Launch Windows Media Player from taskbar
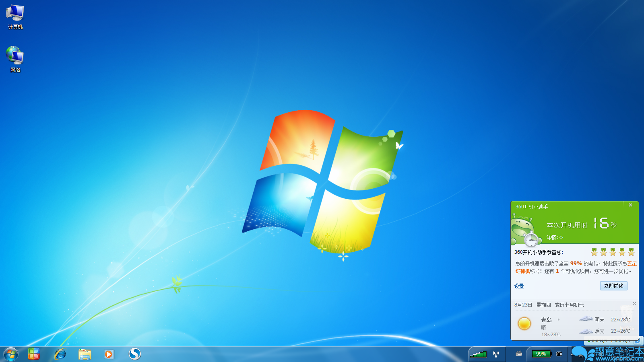This screenshot has width=644, height=362. (x=109, y=354)
